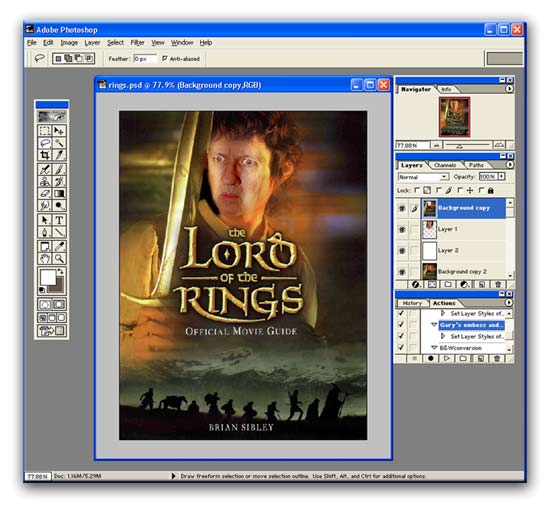Viewport: 550px width, 506px height.
Task: Select the Eraser tool
Action: coord(45,193)
